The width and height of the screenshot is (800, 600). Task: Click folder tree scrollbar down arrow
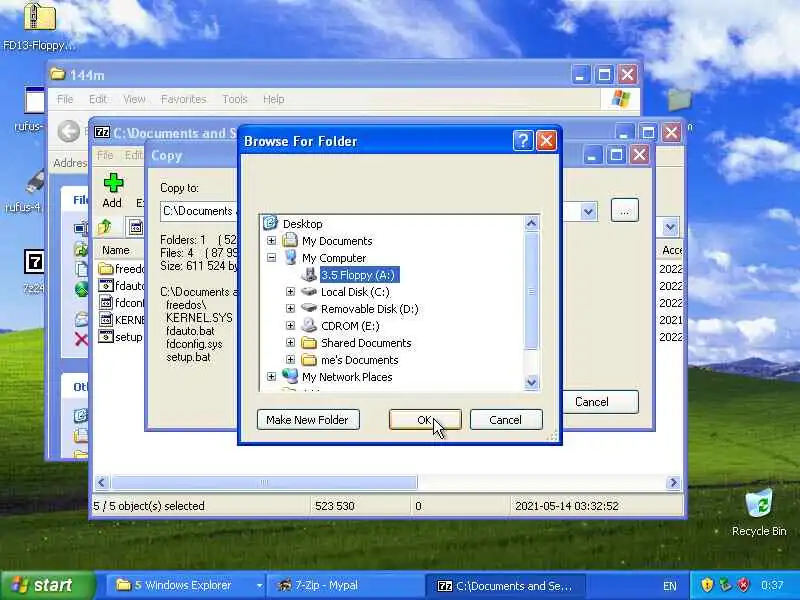(531, 382)
